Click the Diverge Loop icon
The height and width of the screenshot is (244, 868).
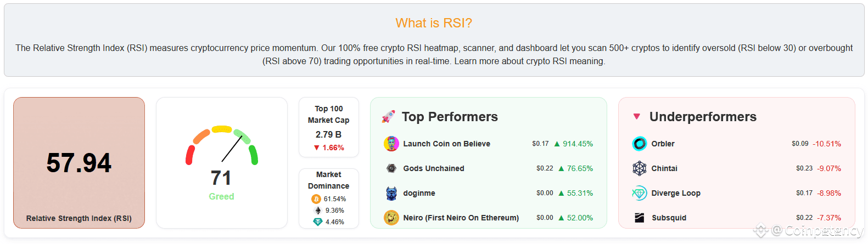click(639, 193)
